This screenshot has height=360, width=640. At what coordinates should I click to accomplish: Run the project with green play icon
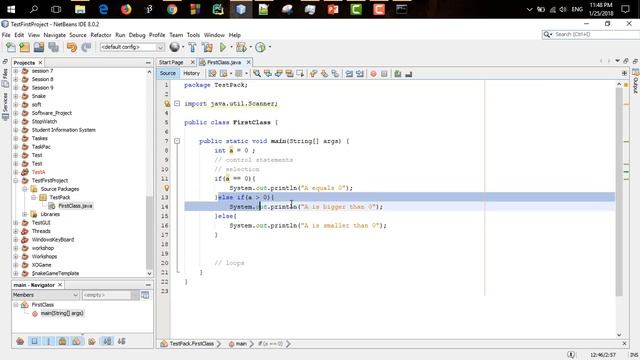click(x=223, y=47)
